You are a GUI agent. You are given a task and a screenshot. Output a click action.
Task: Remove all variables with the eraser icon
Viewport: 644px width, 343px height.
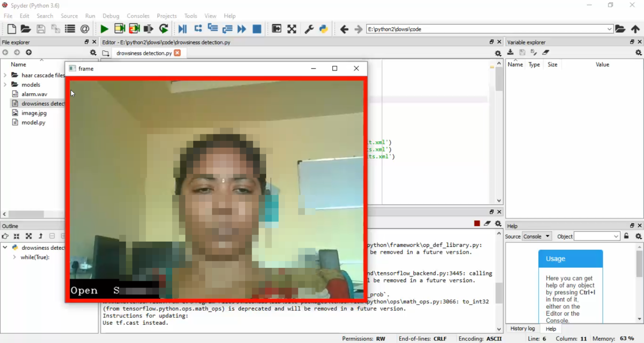546,52
